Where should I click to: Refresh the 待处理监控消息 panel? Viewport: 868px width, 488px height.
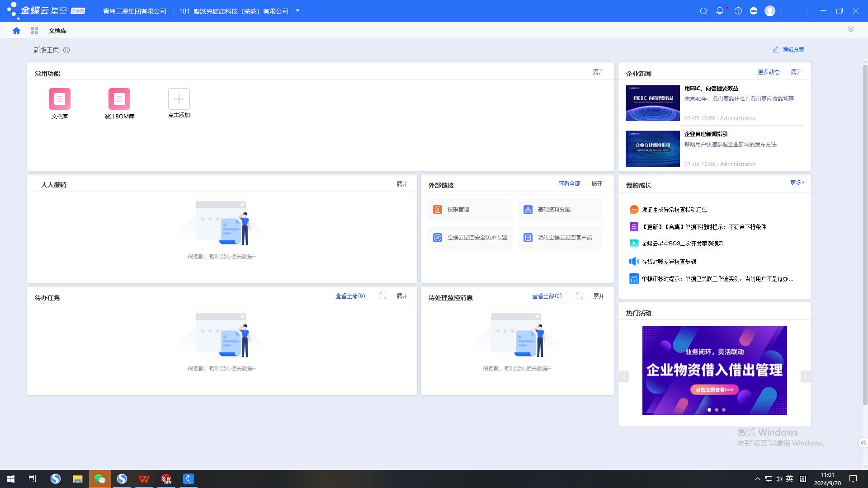[580, 296]
